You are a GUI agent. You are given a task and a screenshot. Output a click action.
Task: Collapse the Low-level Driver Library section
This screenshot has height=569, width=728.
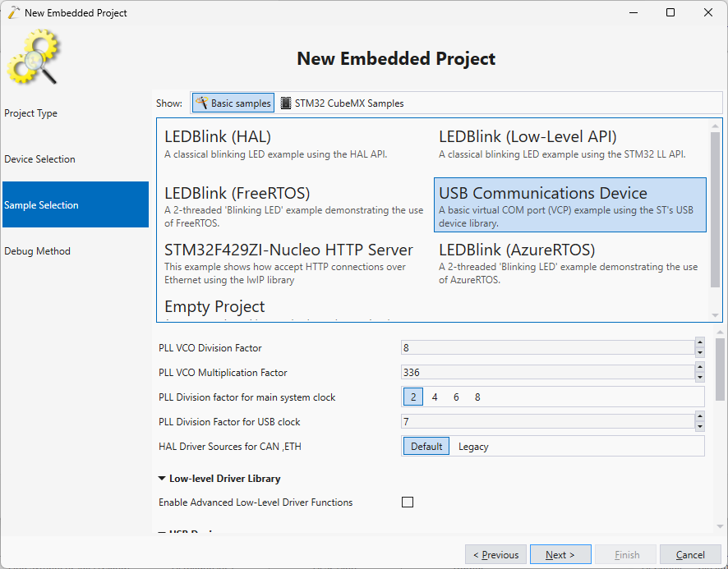pos(162,479)
